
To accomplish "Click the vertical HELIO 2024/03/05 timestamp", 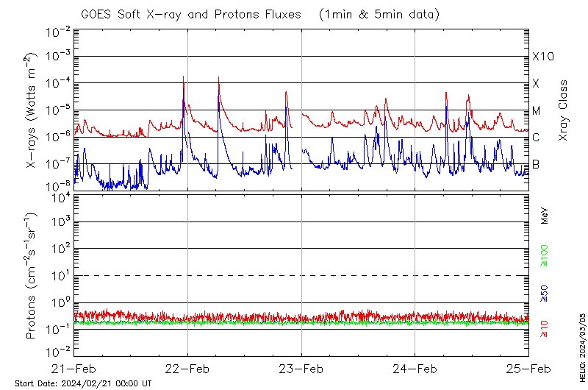I will point(581,344).
